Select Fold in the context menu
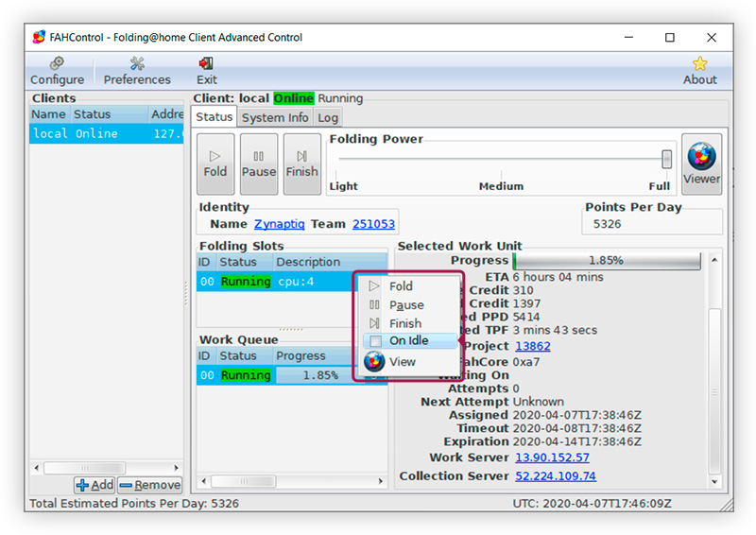Screen dimensions: 756x535 [x=401, y=286]
